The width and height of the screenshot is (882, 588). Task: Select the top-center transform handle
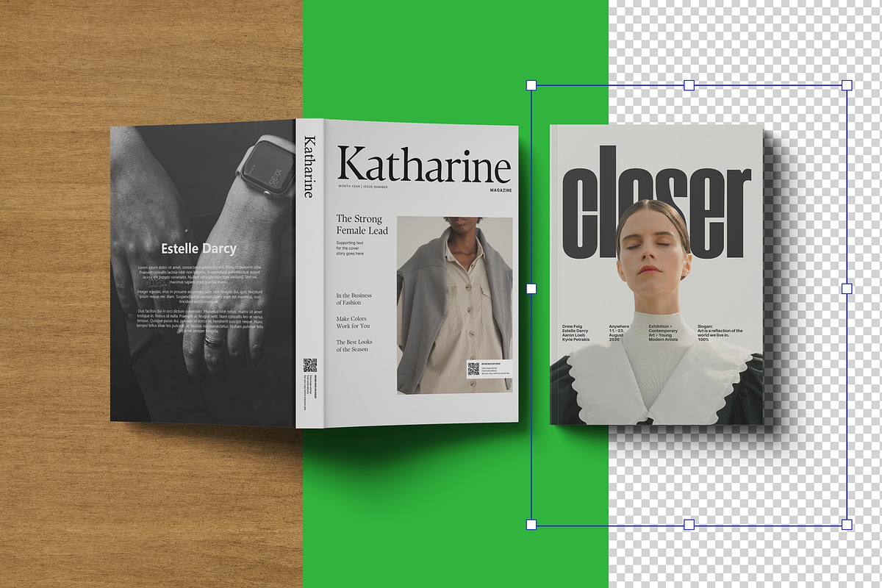[689, 85]
